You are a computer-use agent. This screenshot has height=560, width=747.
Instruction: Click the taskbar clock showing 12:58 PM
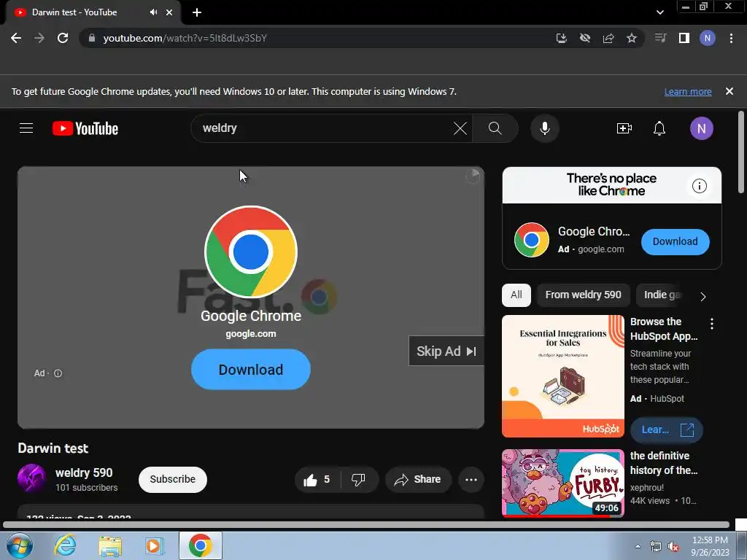pos(710,546)
